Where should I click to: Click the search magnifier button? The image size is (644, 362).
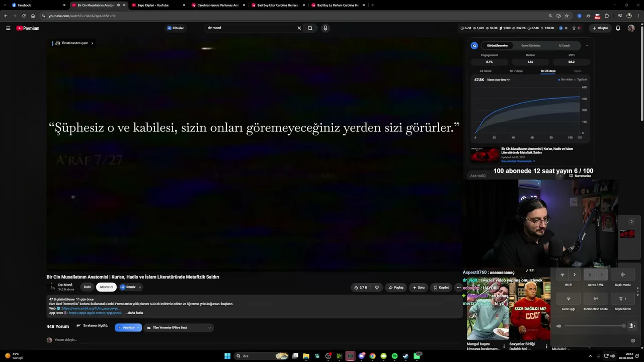pyautogui.click(x=310, y=28)
